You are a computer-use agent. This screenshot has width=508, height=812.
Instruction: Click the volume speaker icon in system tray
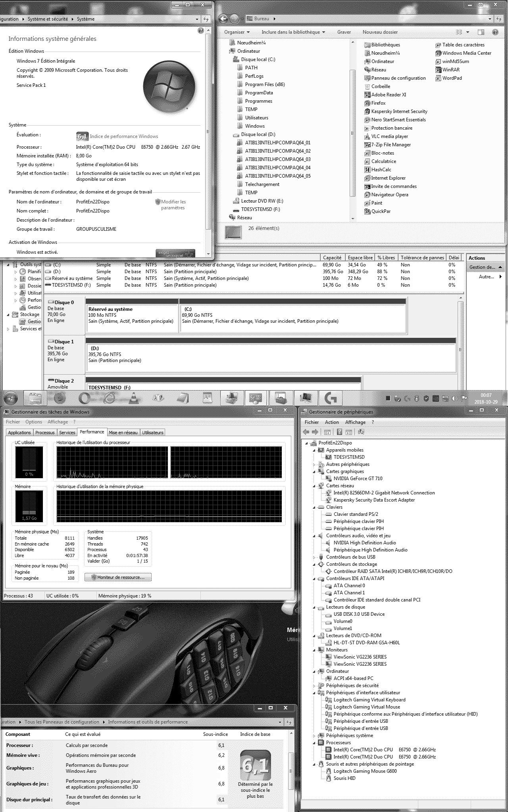click(454, 398)
